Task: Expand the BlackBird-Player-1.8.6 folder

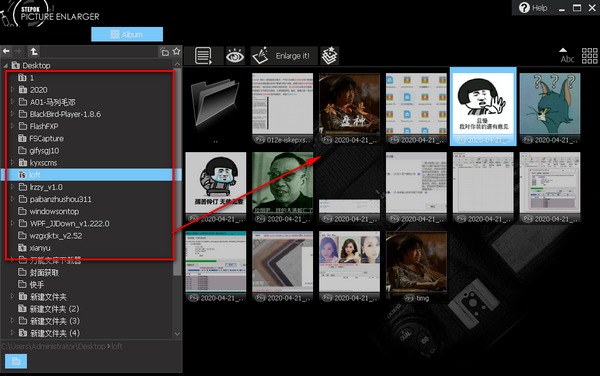Action: click(12, 114)
